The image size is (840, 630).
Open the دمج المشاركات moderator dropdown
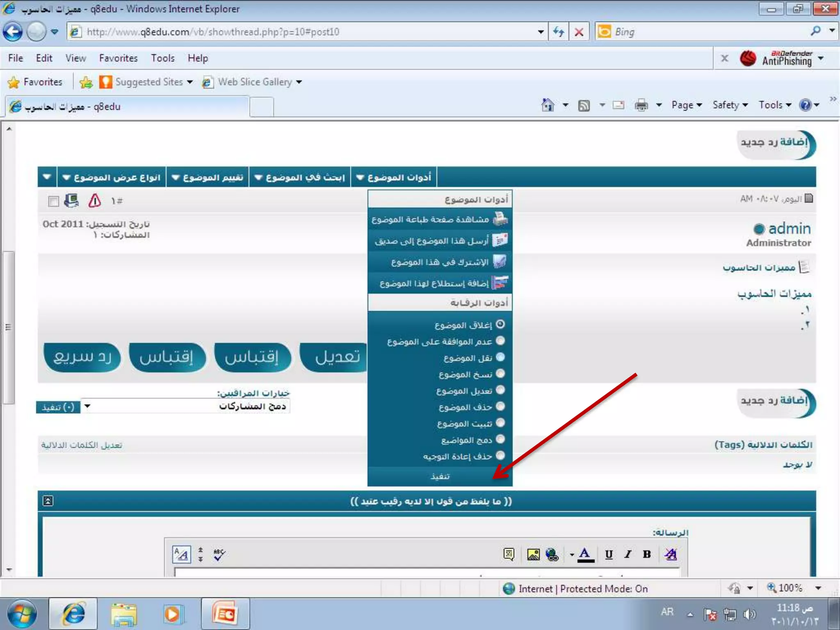pos(87,406)
